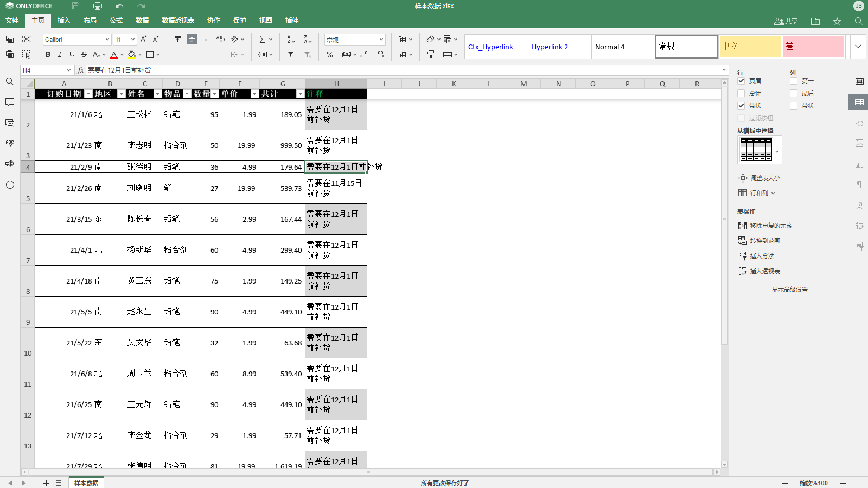Click the sort descending icon
The width and height of the screenshot is (868, 488).
(308, 39)
